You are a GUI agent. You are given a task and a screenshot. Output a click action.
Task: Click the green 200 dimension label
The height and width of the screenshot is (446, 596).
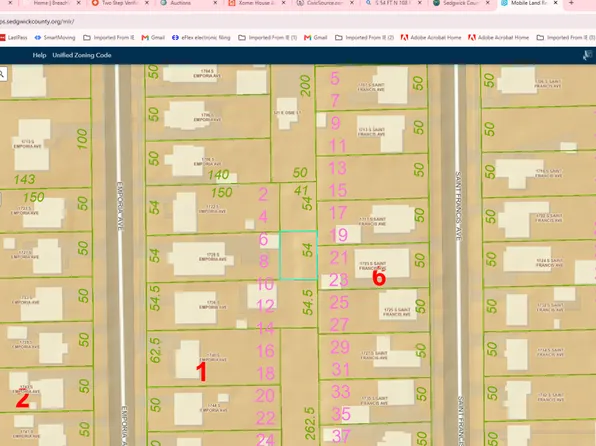coord(305,86)
